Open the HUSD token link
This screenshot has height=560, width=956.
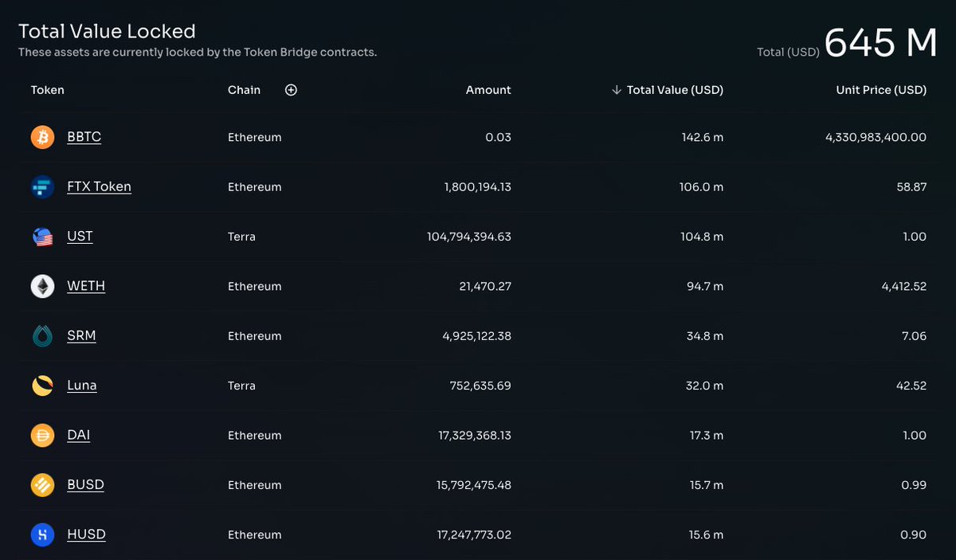click(x=86, y=535)
